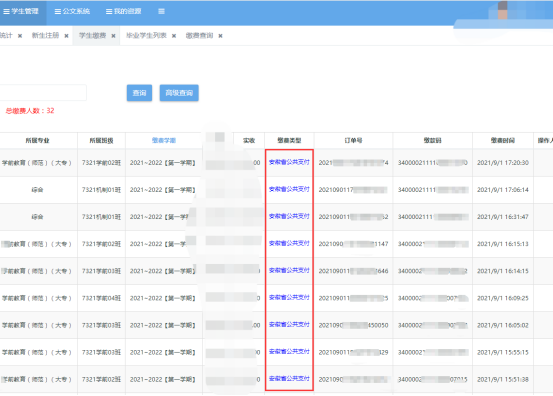Close the 新生注册 tab
This screenshot has height=396, width=553.
pyautogui.click(x=66, y=36)
